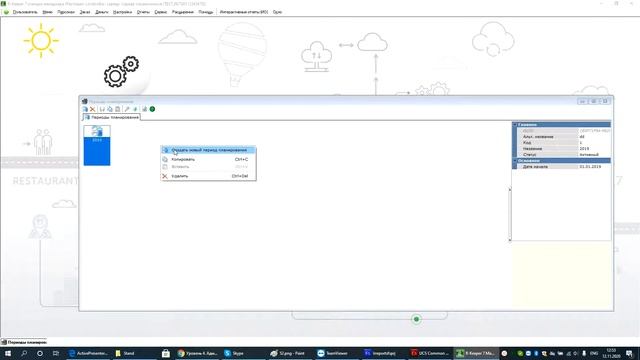
Task: Click the taskbar clock and date
Action: (x=611, y=353)
